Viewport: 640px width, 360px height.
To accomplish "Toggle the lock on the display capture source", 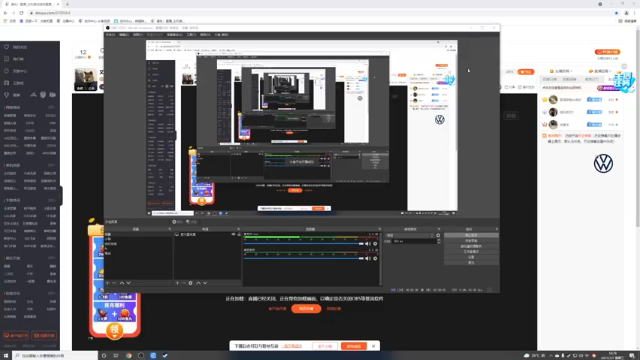I will [239, 234].
